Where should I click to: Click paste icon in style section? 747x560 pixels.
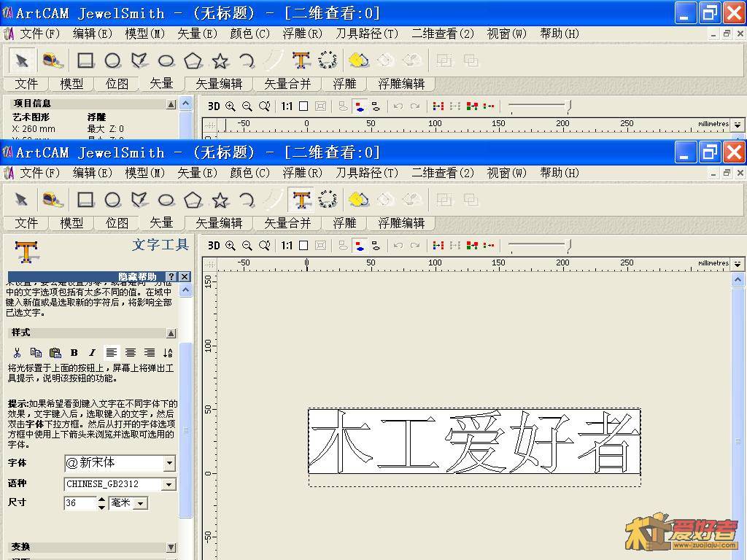[x=55, y=353]
